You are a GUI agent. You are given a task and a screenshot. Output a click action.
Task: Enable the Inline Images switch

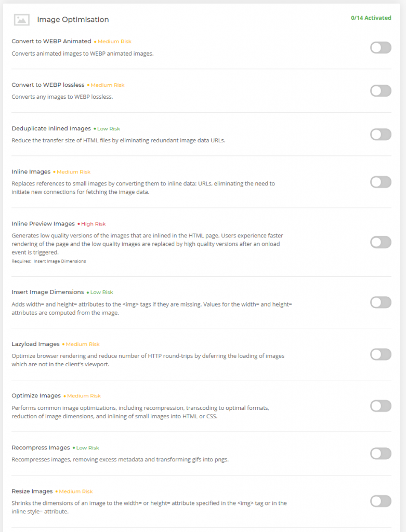(x=381, y=182)
